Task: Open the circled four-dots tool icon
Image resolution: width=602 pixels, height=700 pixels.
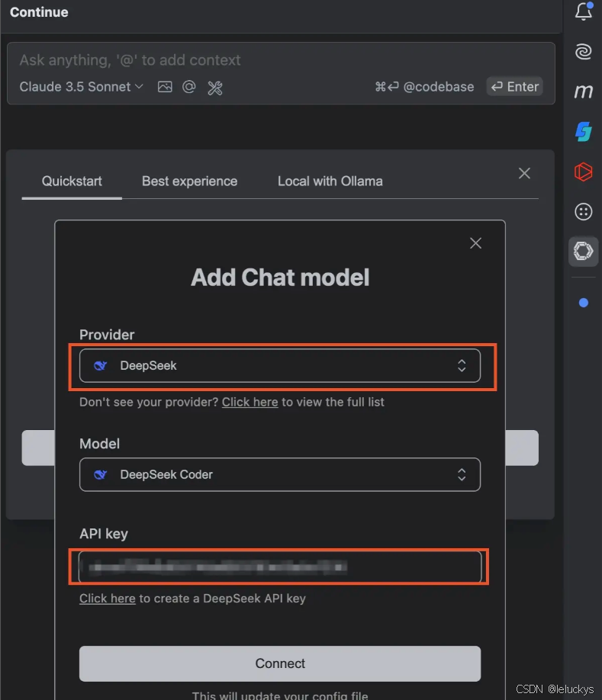Action: coord(583,212)
